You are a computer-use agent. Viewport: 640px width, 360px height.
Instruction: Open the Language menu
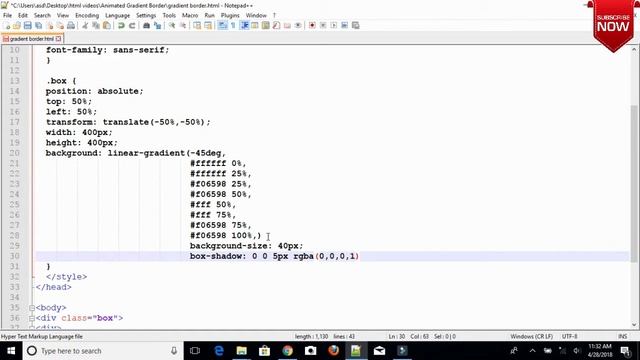[118, 15]
